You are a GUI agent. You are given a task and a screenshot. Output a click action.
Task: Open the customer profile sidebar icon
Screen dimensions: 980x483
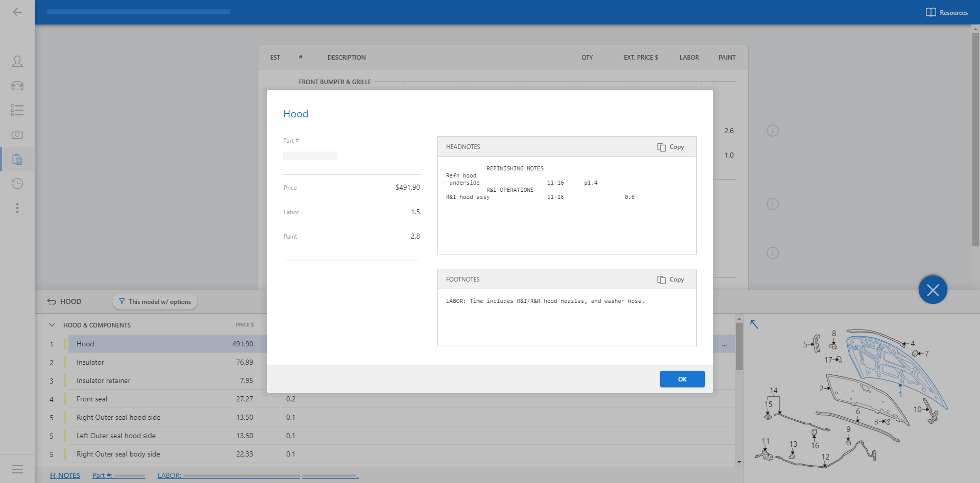(x=17, y=61)
